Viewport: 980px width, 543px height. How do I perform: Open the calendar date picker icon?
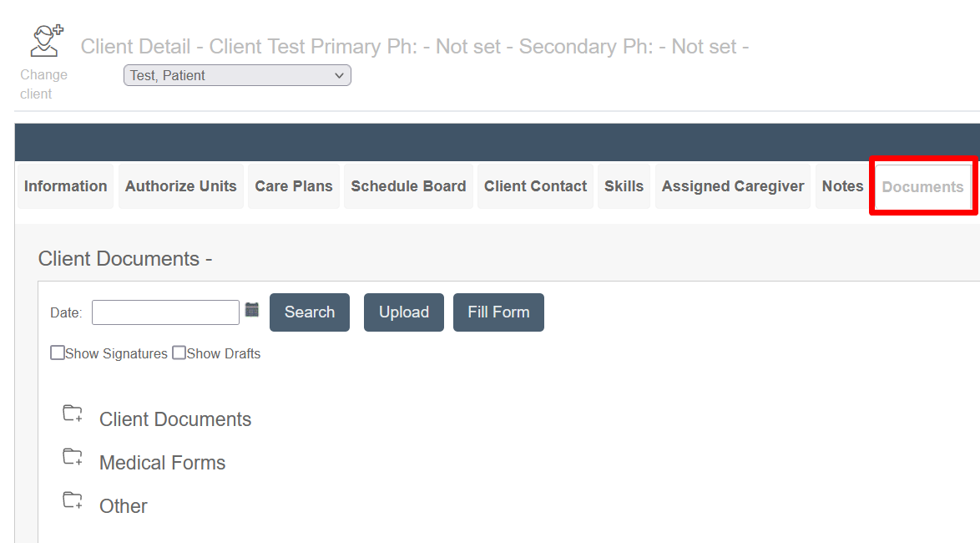click(x=252, y=310)
